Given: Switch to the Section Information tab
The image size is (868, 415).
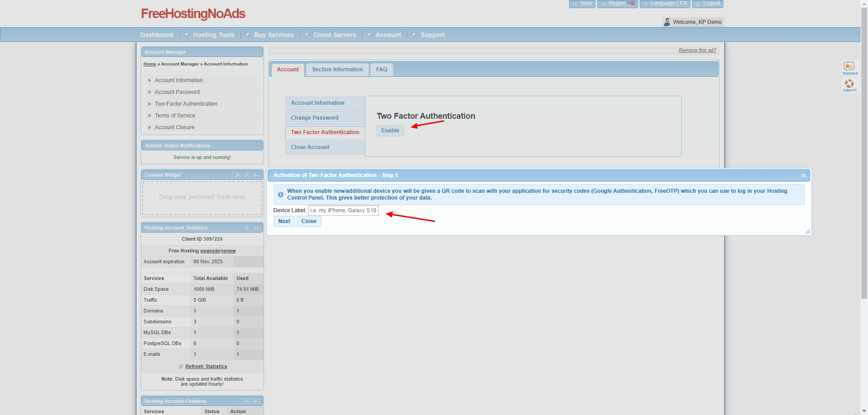Looking at the screenshot, I should click(337, 70).
